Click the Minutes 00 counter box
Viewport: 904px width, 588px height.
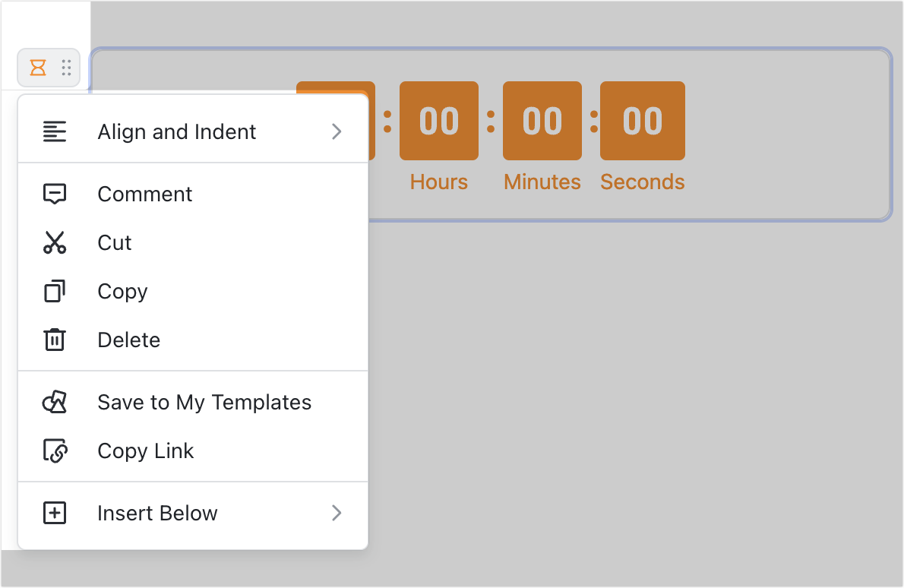542,121
